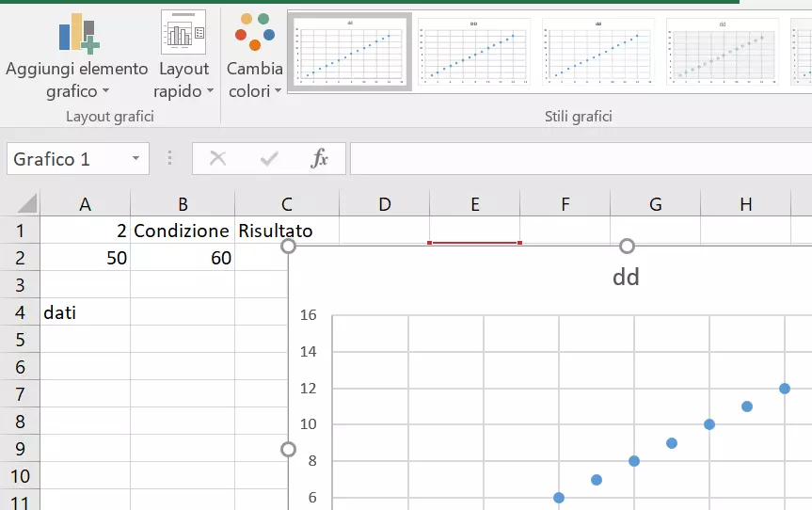812x510 pixels.
Task: Click cell B1 containing Condizione
Action: [x=183, y=231]
